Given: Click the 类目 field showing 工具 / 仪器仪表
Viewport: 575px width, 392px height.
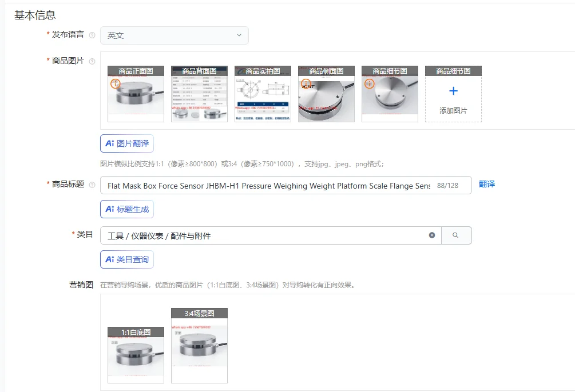Looking at the screenshot, I should tap(271, 235).
